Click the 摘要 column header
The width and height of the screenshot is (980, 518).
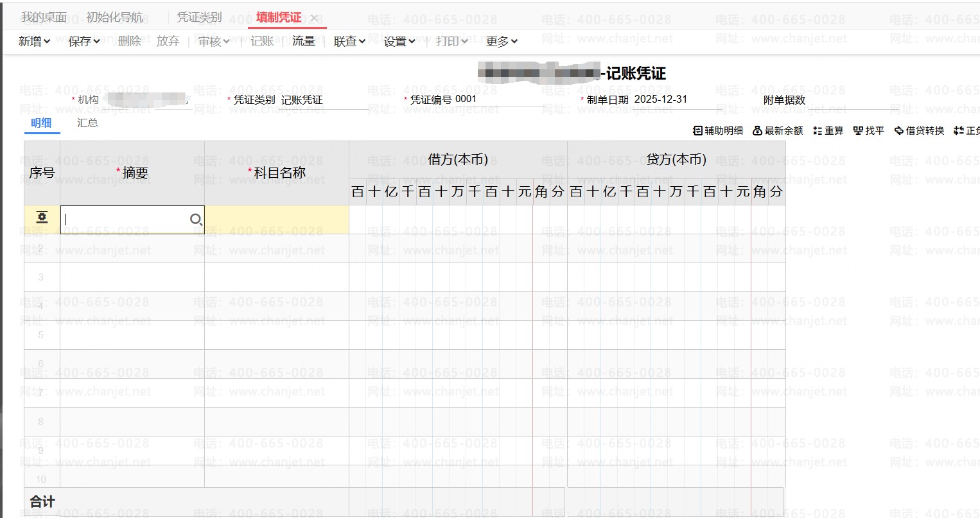pyautogui.click(x=132, y=173)
